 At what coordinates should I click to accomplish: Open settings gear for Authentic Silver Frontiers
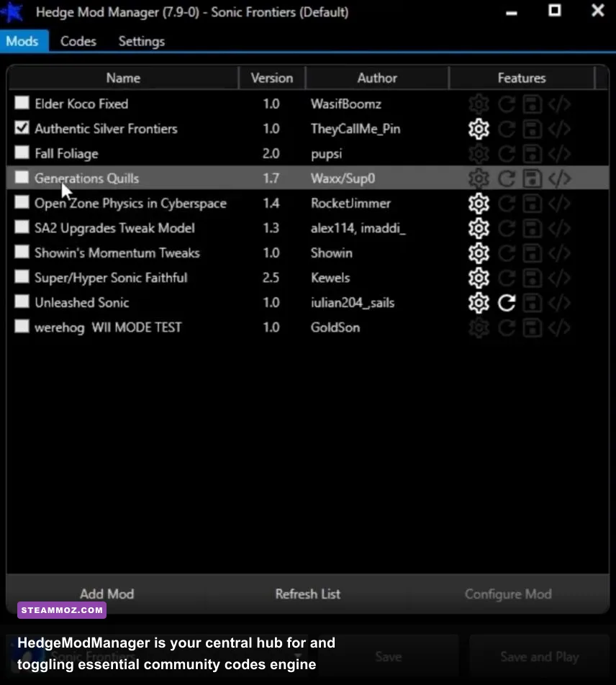point(479,129)
